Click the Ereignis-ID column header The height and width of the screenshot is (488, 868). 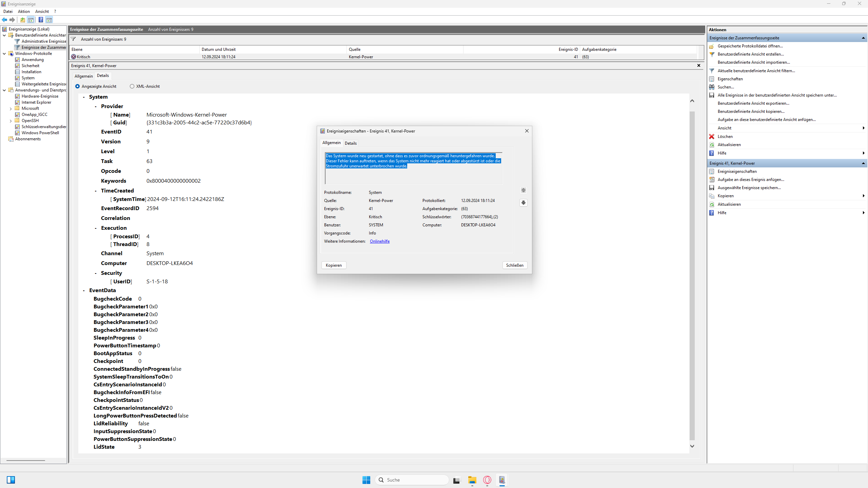521,49
